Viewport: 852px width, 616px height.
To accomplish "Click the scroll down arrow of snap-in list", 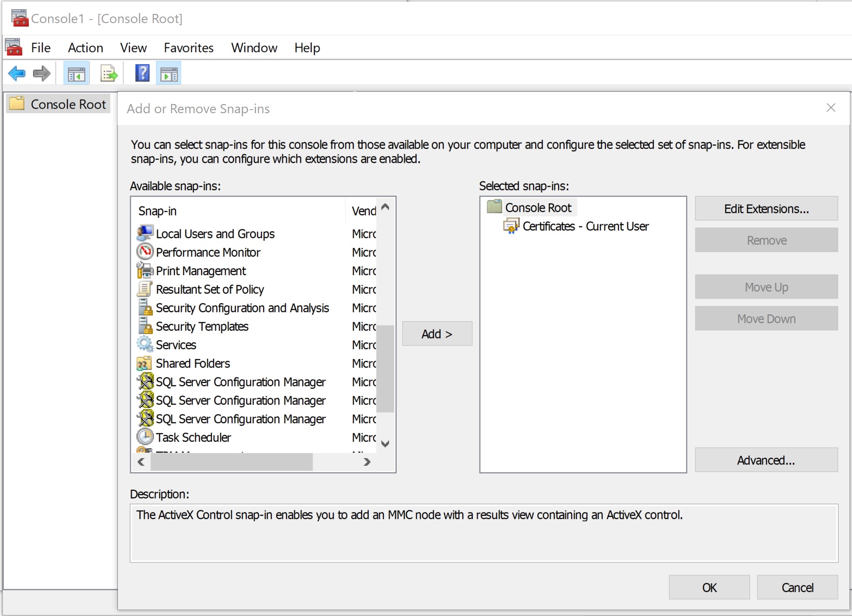I will 385,444.
